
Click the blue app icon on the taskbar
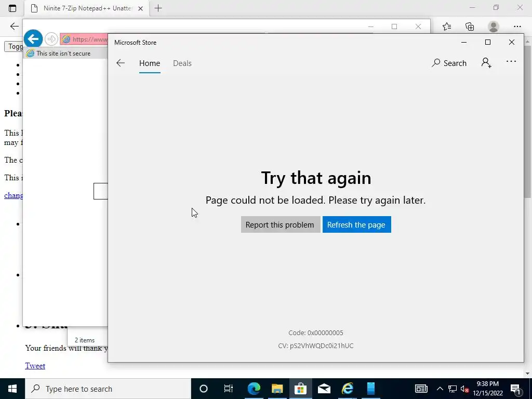tap(371, 389)
